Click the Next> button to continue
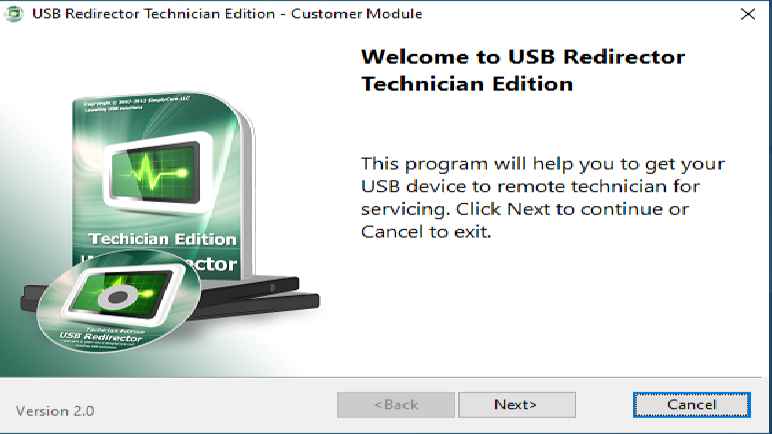The width and height of the screenshot is (772, 434). 517,405
